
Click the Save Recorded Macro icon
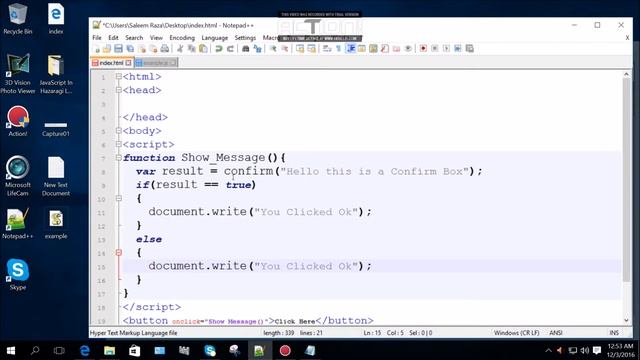[470, 49]
